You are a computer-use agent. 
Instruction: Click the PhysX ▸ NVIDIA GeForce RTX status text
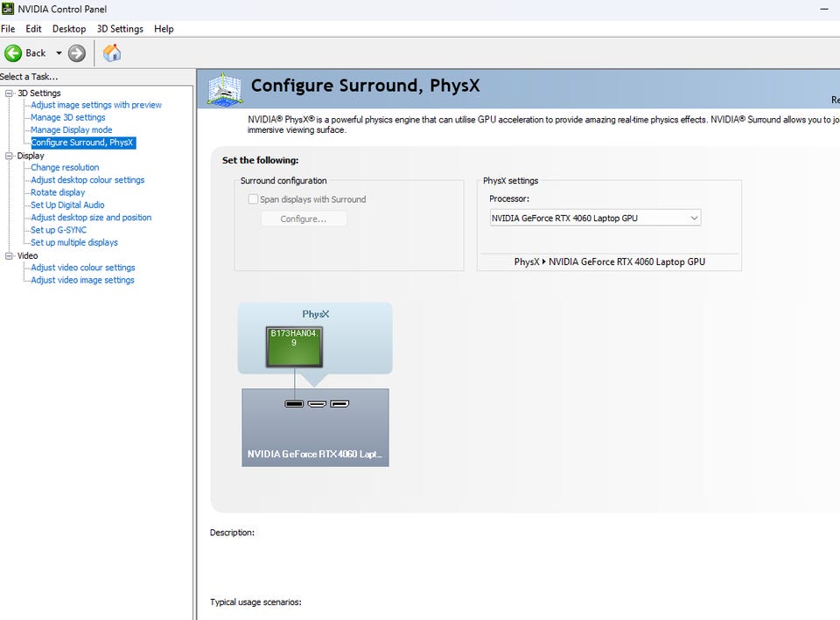tap(610, 261)
